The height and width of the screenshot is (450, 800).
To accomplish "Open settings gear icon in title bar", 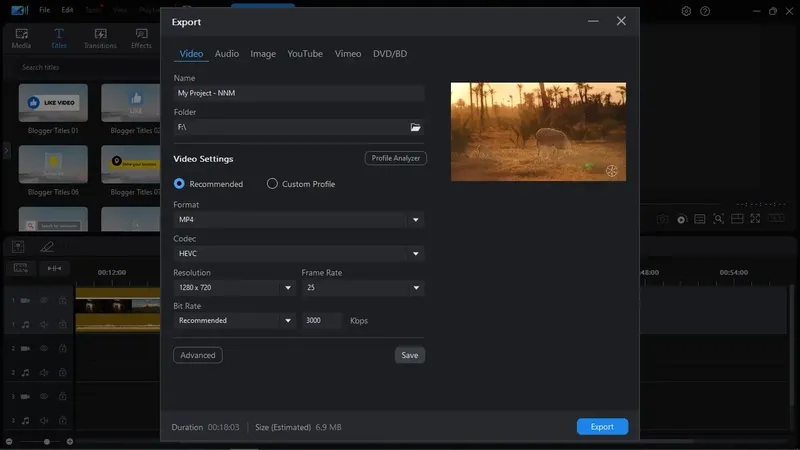I will pos(686,11).
